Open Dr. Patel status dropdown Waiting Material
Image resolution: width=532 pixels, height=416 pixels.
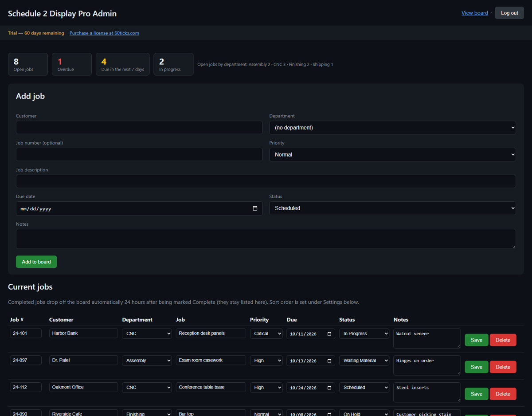(x=364, y=361)
